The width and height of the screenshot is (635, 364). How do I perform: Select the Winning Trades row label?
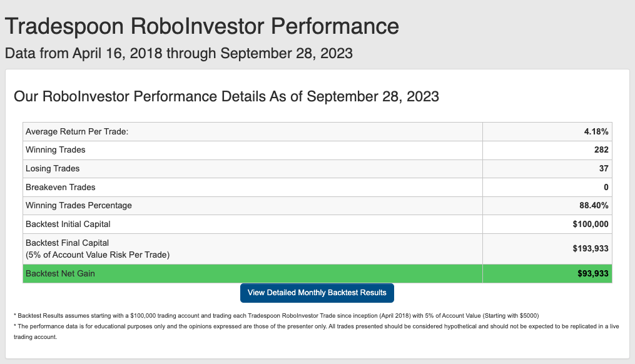pyautogui.click(x=56, y=150)
